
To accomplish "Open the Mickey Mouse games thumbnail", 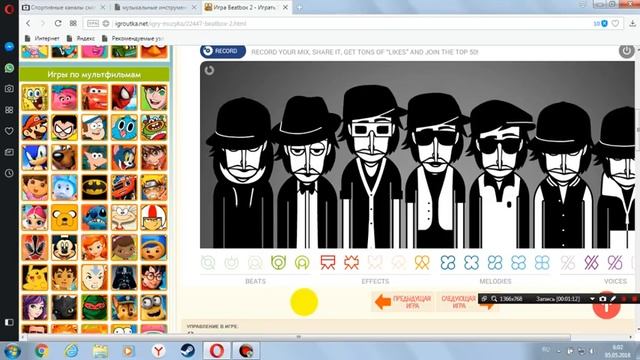I will point(64,247).
